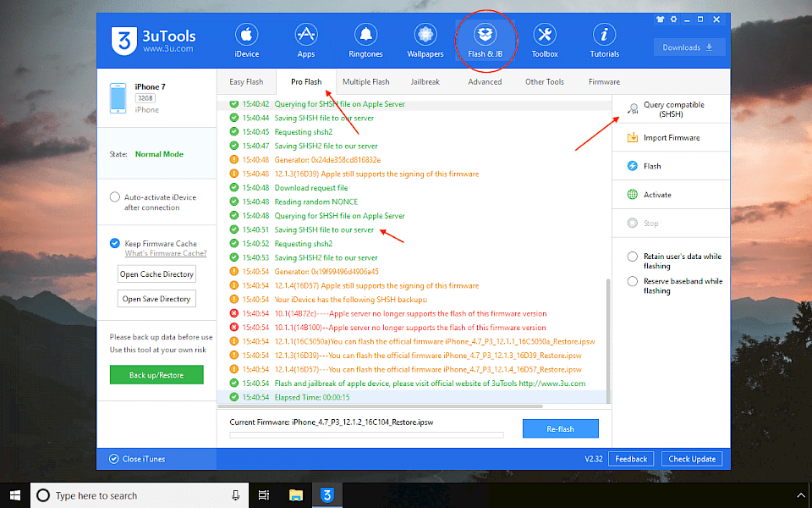Click the iPhone 7 device icon
812x508 pixels.
118,97
